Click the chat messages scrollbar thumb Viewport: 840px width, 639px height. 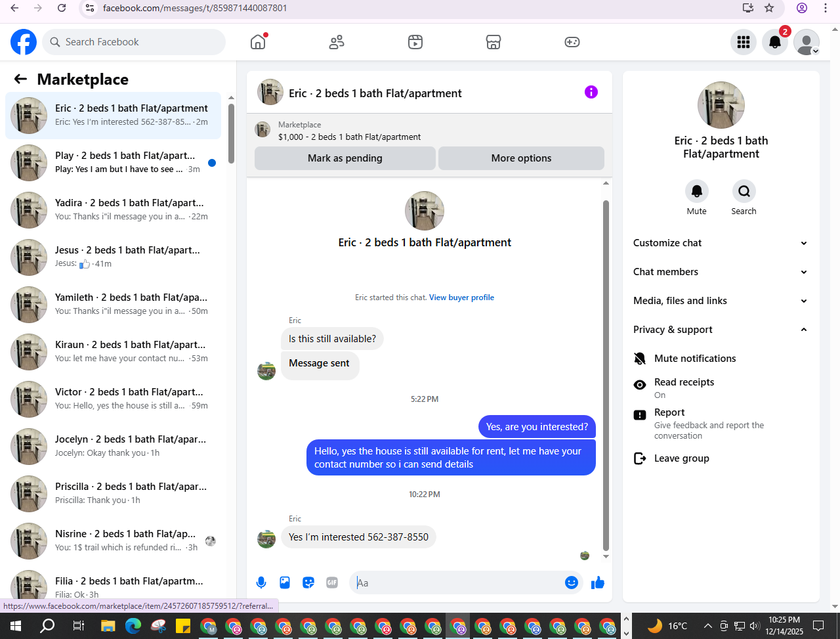coord(606,375)
